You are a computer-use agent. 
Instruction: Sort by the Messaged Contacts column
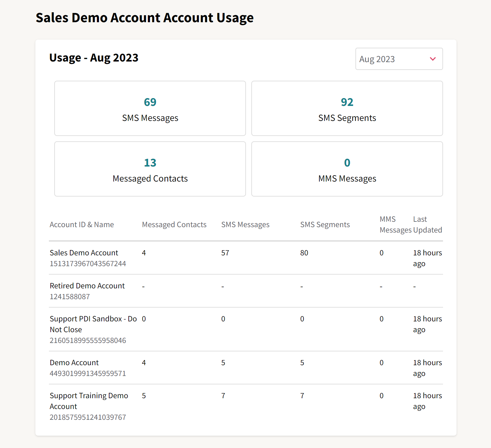(x=174, y=224)
